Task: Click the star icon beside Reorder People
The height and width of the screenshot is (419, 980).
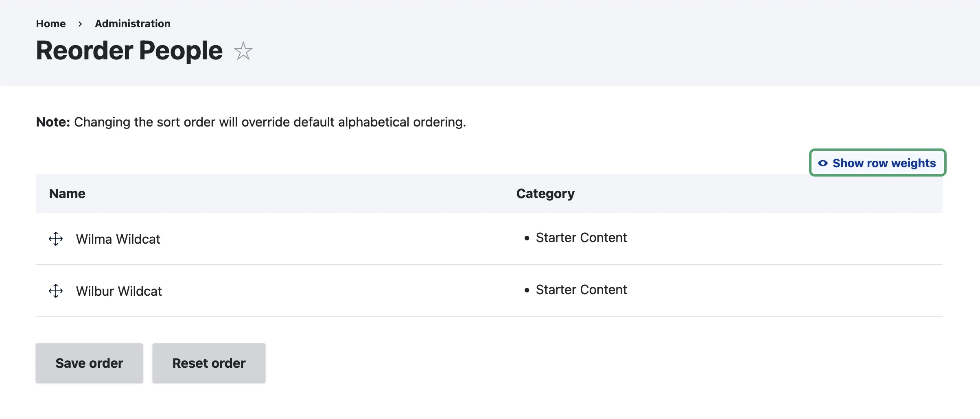Action: [x=243, y=51]
